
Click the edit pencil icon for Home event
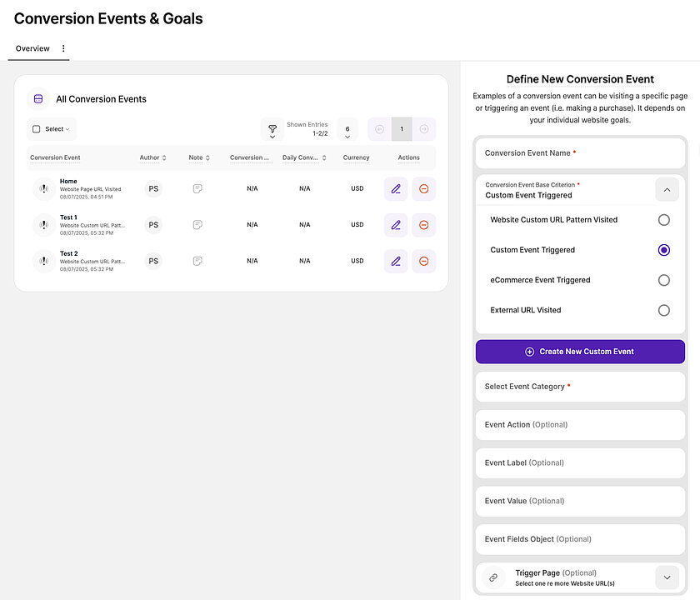(x=396, y=188)
